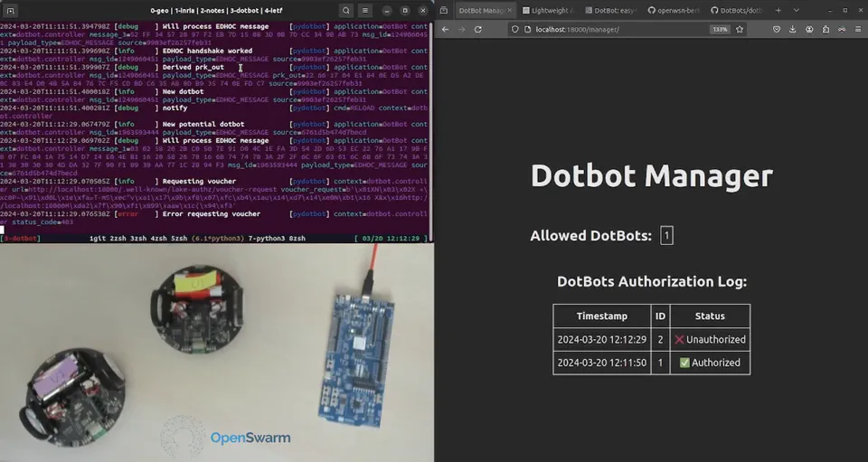
Task: Click the Status column header
Action: point(710,316)
